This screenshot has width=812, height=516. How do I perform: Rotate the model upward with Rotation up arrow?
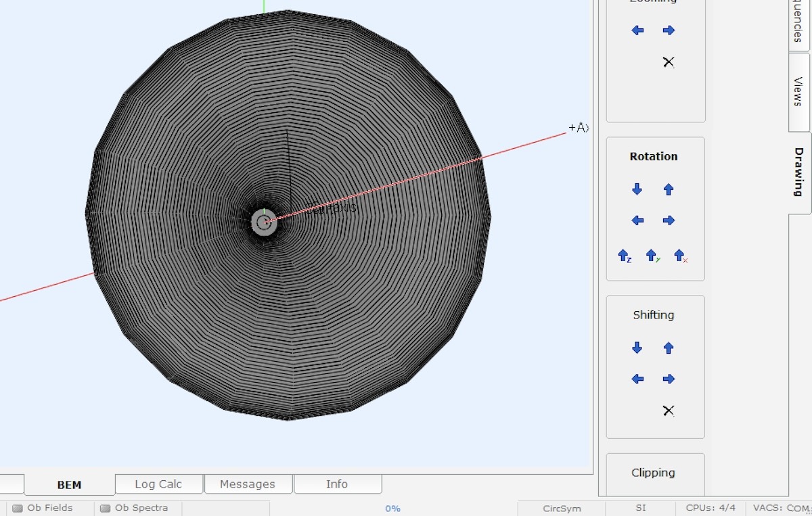(669, 189)
